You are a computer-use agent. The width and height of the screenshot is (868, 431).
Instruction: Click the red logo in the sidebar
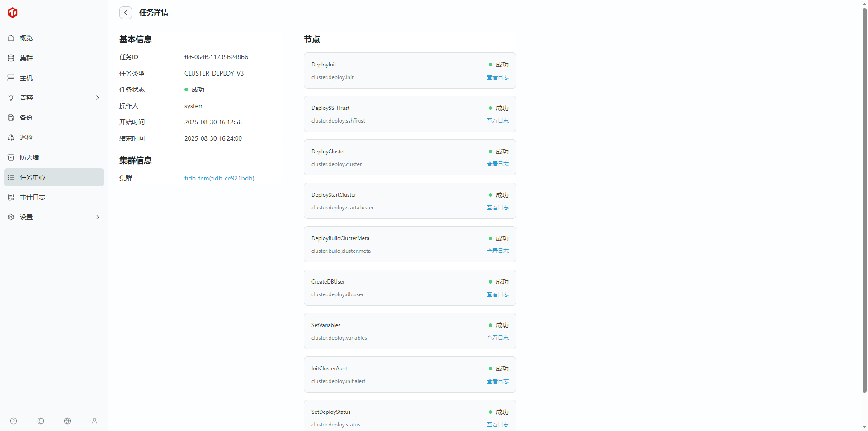pyautogui.click(x=13, y=13)
